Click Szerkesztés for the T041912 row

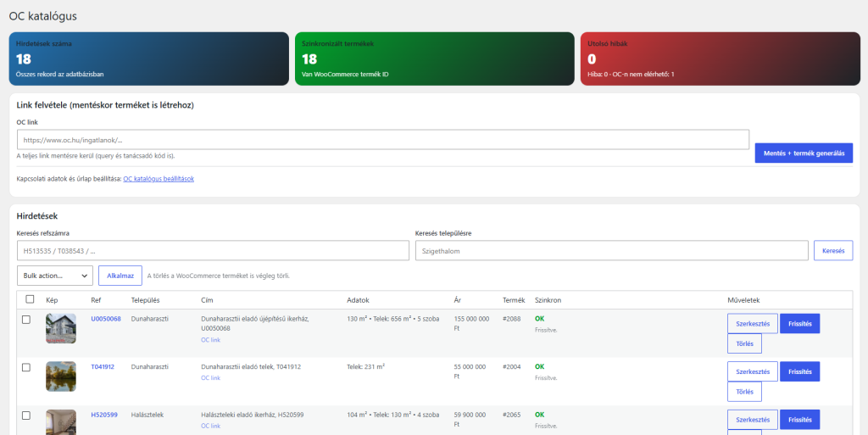[753, 372]
